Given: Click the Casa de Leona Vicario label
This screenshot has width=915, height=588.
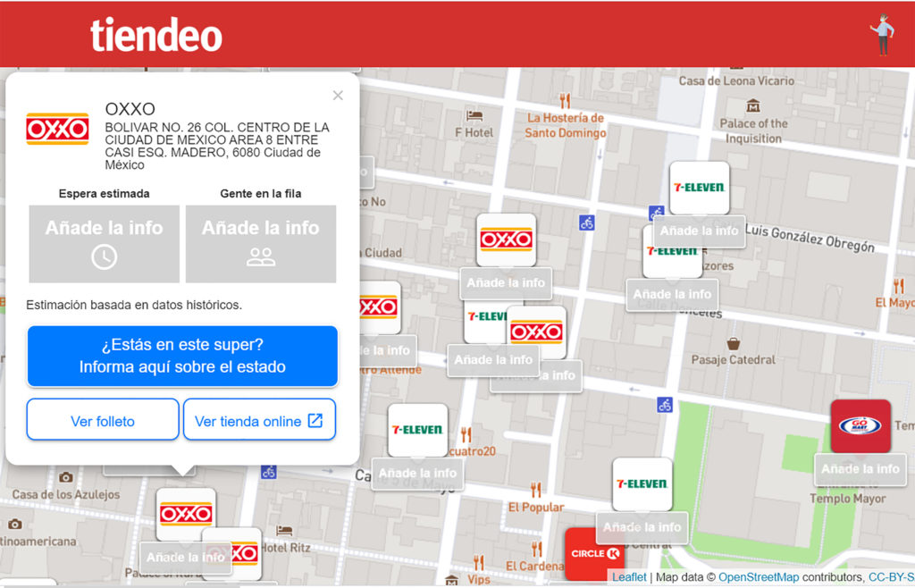Looking at the screenshot, I should [x=736, y=81].
